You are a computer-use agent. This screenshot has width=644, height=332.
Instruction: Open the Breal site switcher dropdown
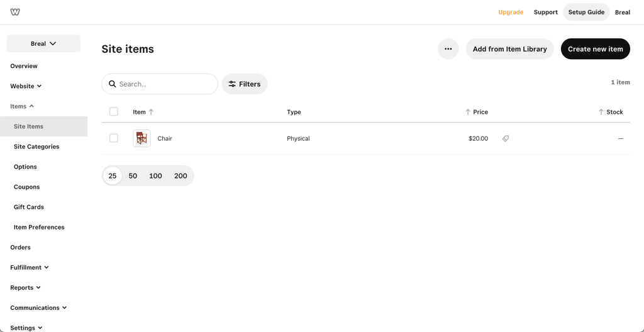43,43
